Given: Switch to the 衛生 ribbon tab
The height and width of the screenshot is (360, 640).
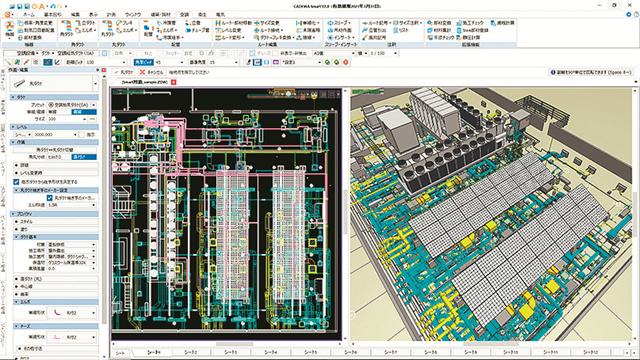Looking at the screenshot, I should pyautogui.click(x=202, y=15).
